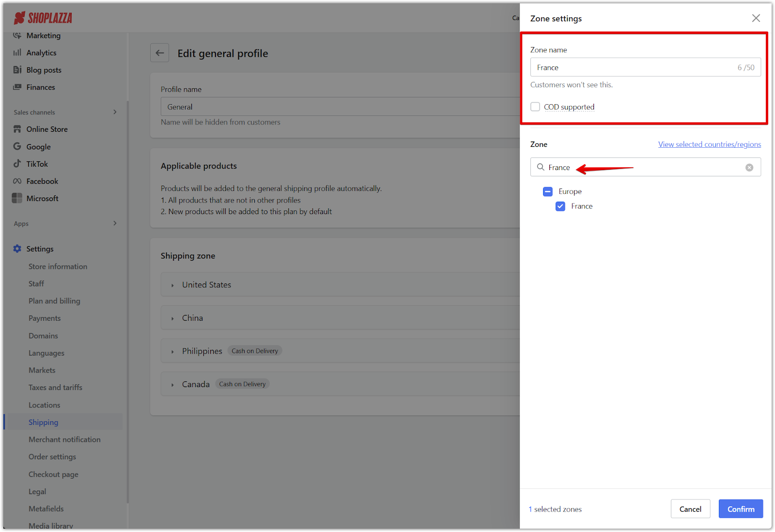Click the Blog posts icon
The width and height of the screenshot is (775, 532).
[17, 70]
